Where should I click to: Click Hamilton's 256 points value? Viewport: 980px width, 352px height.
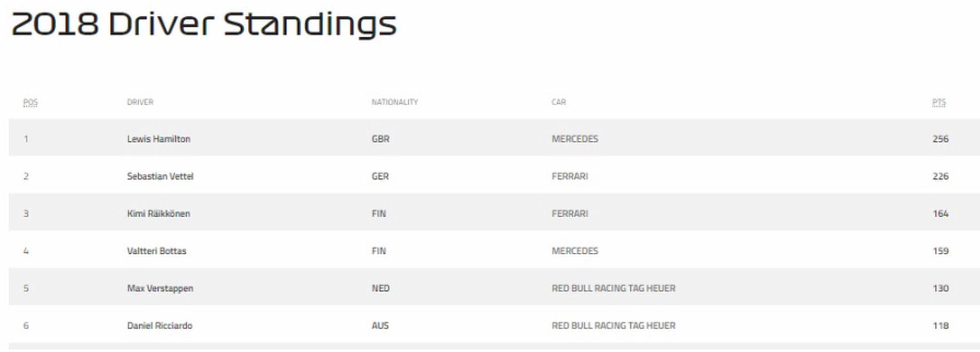coord(940,139)
